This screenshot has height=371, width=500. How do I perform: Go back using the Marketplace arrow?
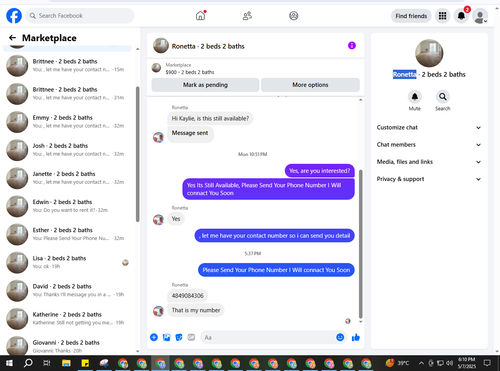click(x=12, y=38)
